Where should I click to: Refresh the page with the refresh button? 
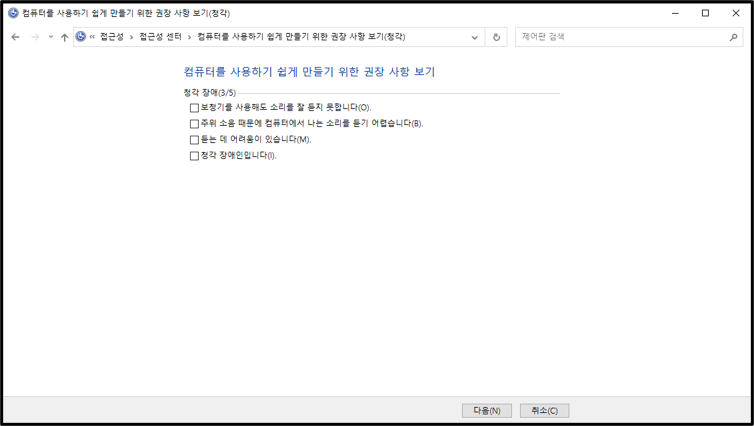click(x=496, y=37)
